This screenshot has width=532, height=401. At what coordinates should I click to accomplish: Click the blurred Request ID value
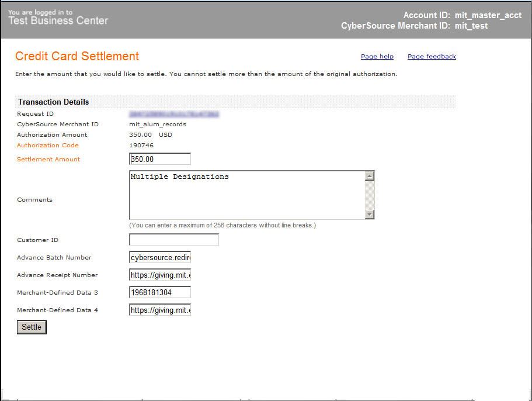point(174,114)
